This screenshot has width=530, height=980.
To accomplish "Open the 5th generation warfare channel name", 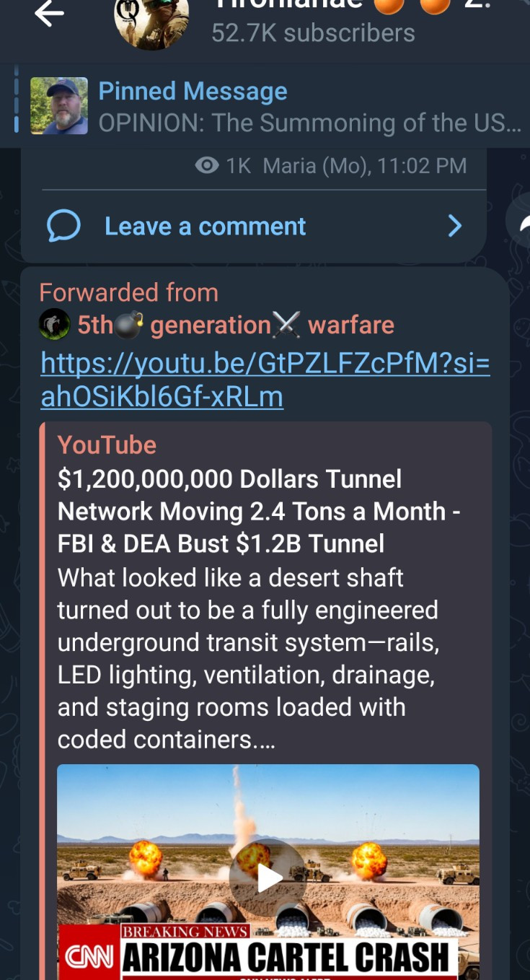I will click(236, 325).
